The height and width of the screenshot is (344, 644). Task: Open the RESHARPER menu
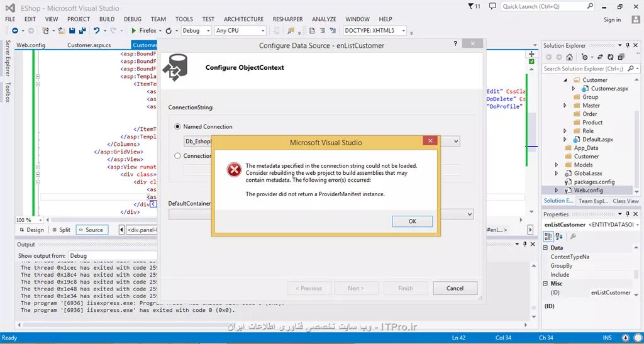[288, 19]
